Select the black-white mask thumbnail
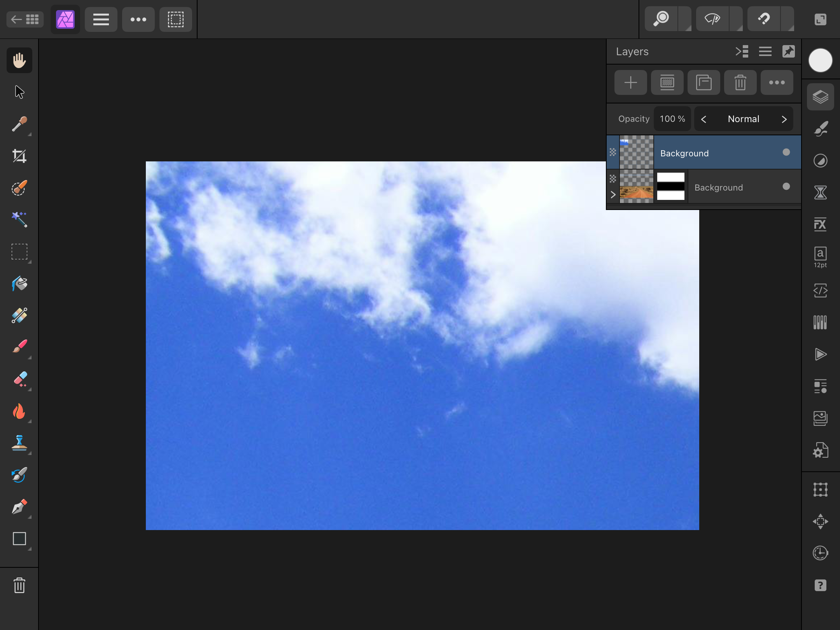 [671, 186]
